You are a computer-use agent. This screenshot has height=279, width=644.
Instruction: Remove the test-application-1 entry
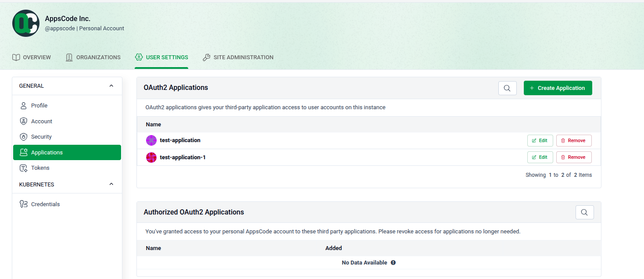(574, 157)
